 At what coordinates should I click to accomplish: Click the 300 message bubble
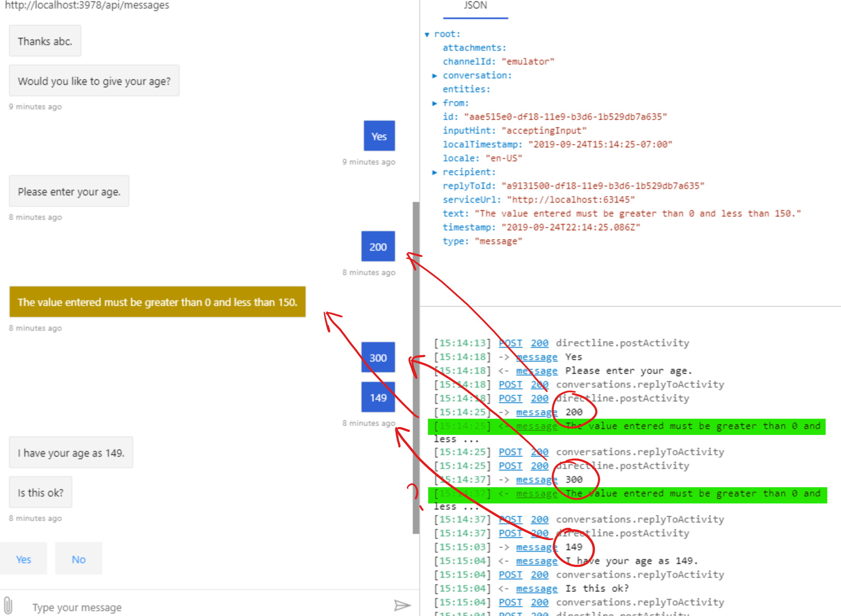coord(377,358)
